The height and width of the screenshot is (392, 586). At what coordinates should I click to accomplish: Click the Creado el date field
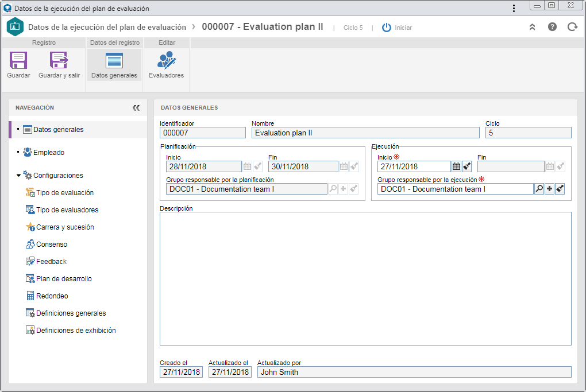click(181, 372)
